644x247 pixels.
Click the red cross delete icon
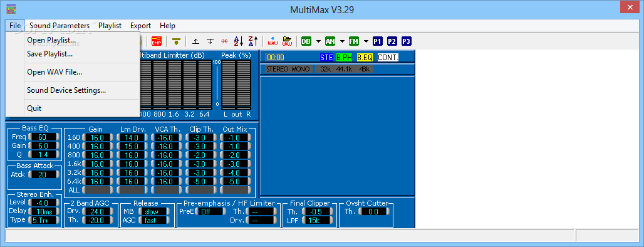click(x=224, y=41)
